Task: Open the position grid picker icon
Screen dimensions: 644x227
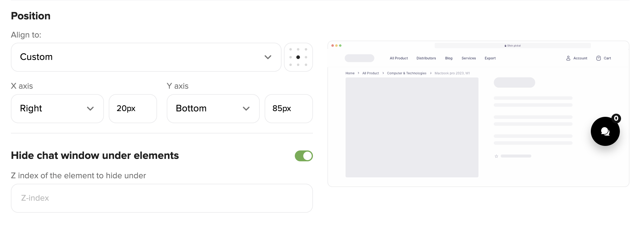Action: pyautogui.click(x=298, y=57)
